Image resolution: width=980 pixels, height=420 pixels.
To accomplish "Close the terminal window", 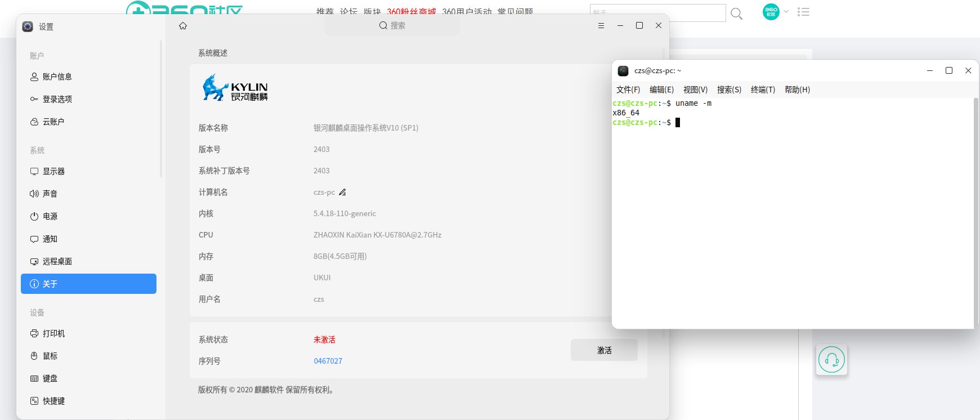I will pyautogui.click(x=968, y=71).
